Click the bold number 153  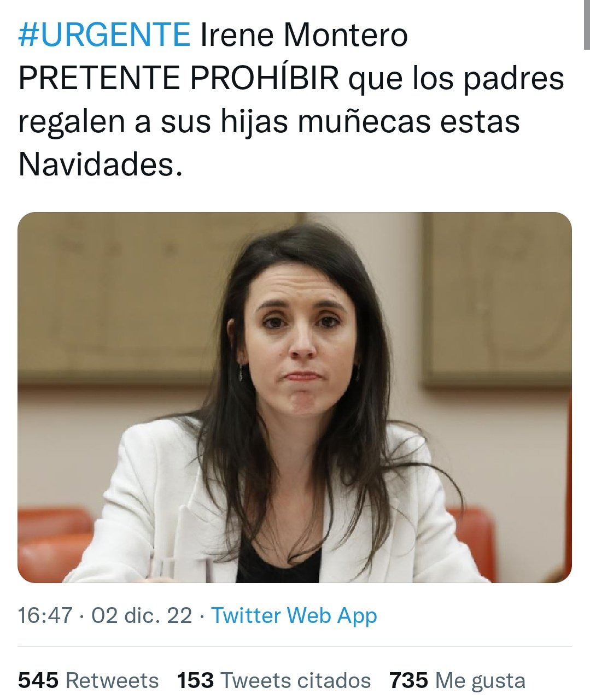tap(196, 680)
